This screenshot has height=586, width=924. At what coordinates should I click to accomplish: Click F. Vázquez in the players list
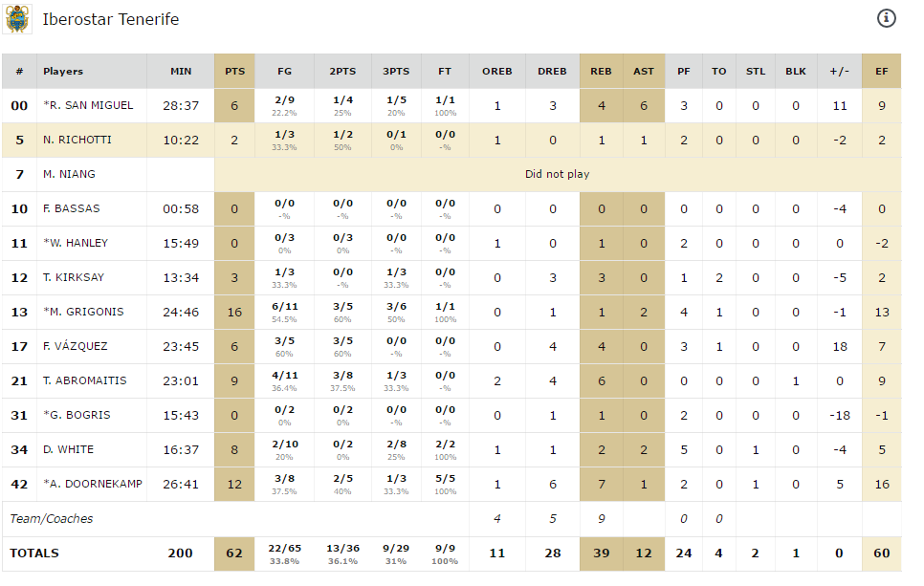point(75,346)
